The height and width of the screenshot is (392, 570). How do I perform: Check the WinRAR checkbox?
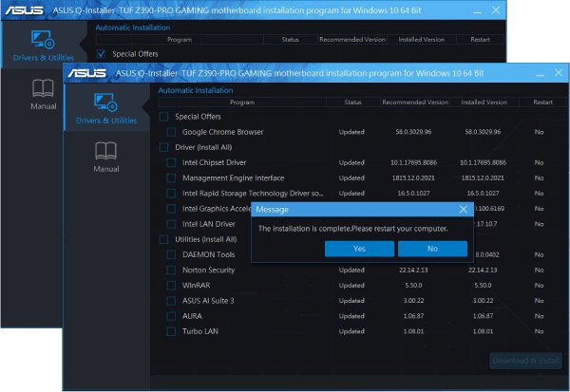(x=171, y=285)
